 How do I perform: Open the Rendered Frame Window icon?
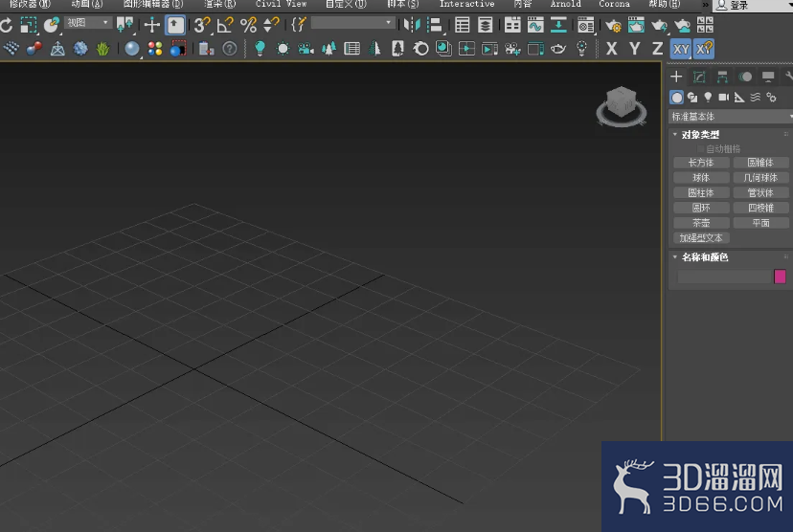[636, 25]
